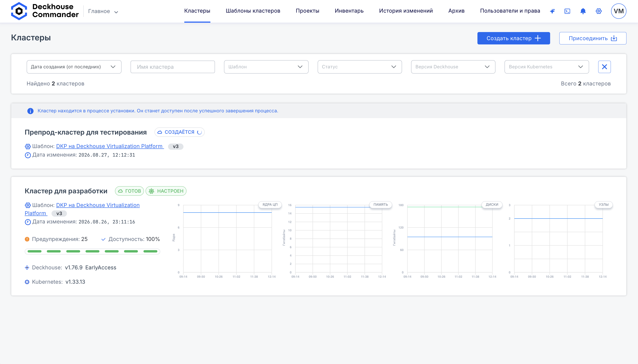638x364 pixels.
Task: View the История изменений tab
Action: pyautogui.click(x=406, y=11)
